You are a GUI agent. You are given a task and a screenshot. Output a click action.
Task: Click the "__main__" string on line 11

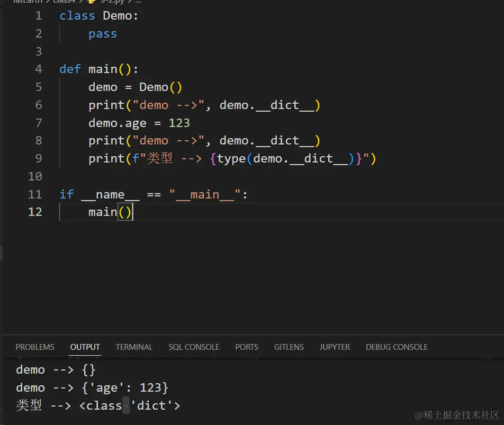tap(205, 194)
